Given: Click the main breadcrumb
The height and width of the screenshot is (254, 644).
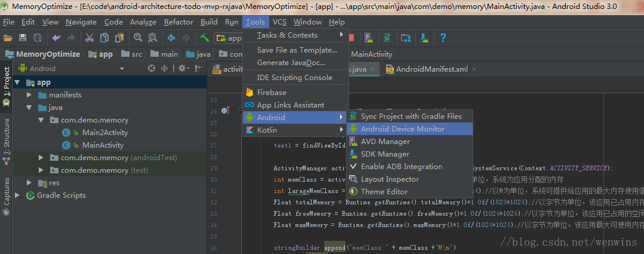Looking at the screenshot, I should (x=164, y=54).
